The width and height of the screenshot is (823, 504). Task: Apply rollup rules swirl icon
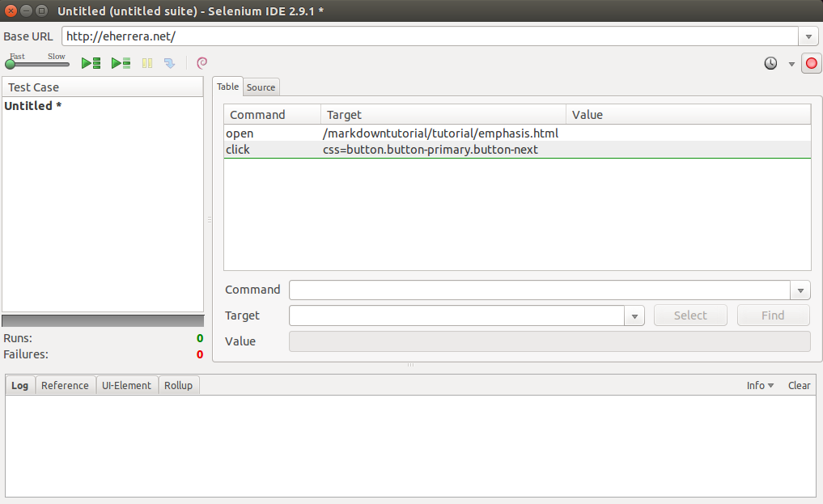(x=202, y=63)
